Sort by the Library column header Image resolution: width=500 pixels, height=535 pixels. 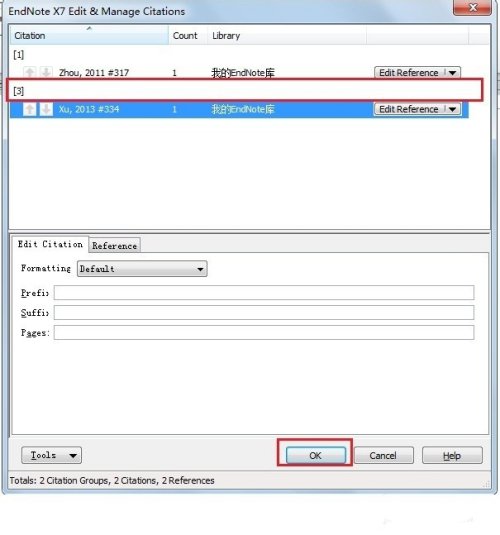287,35
